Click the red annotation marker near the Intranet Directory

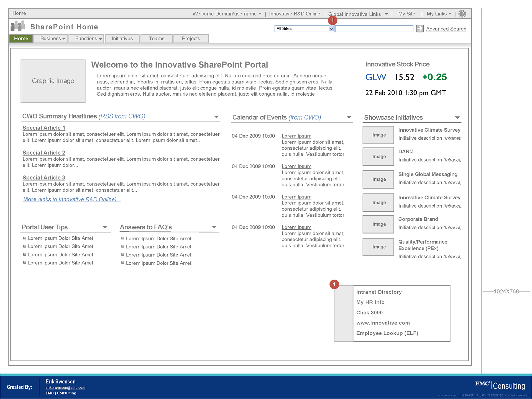tap(334, 284)
